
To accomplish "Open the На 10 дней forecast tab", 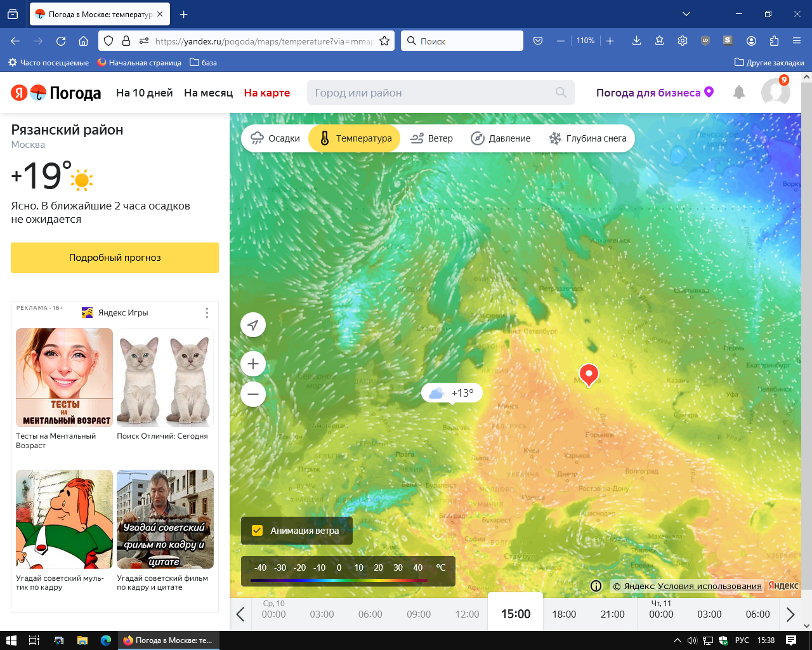I will (x=145, y=93).
